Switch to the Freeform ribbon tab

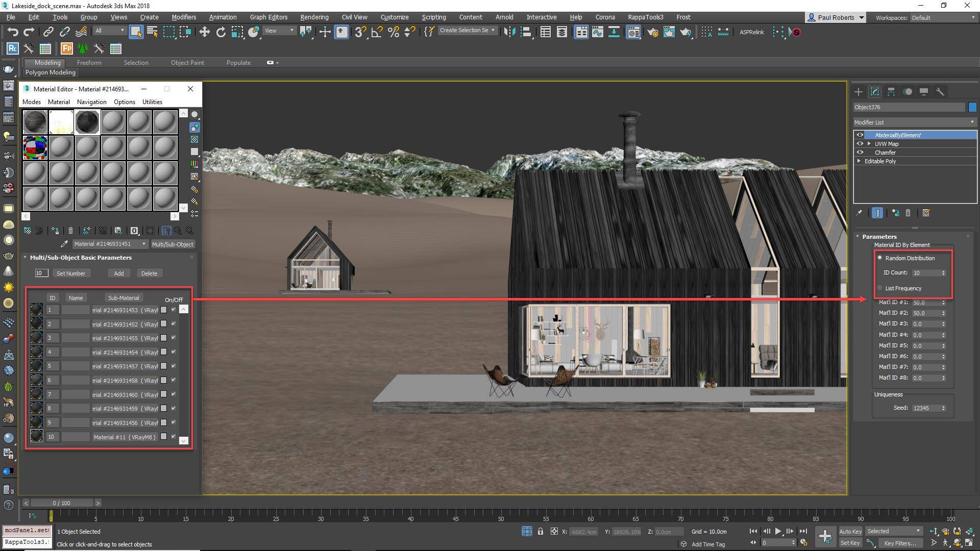pyautogui.click(x=89, y=62)
